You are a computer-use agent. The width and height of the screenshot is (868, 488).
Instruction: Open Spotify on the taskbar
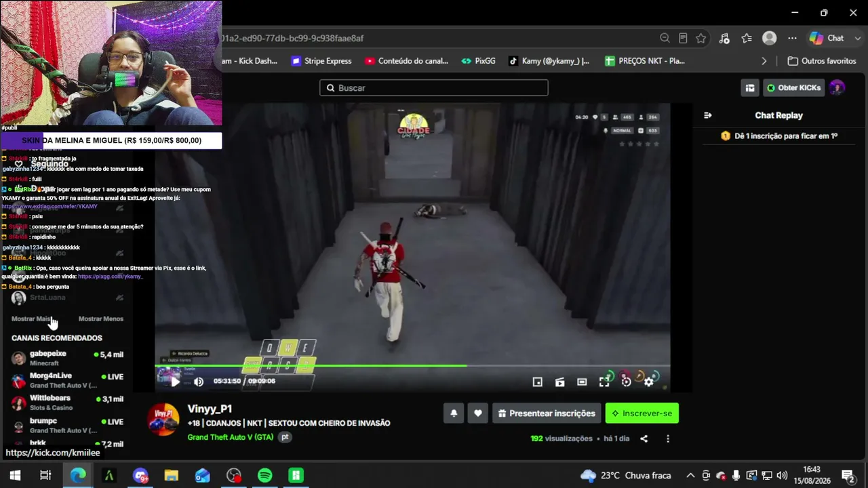point(265,475)
